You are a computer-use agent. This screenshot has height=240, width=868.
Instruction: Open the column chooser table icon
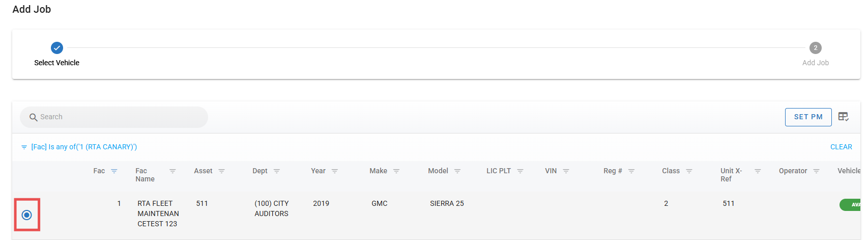843,117
